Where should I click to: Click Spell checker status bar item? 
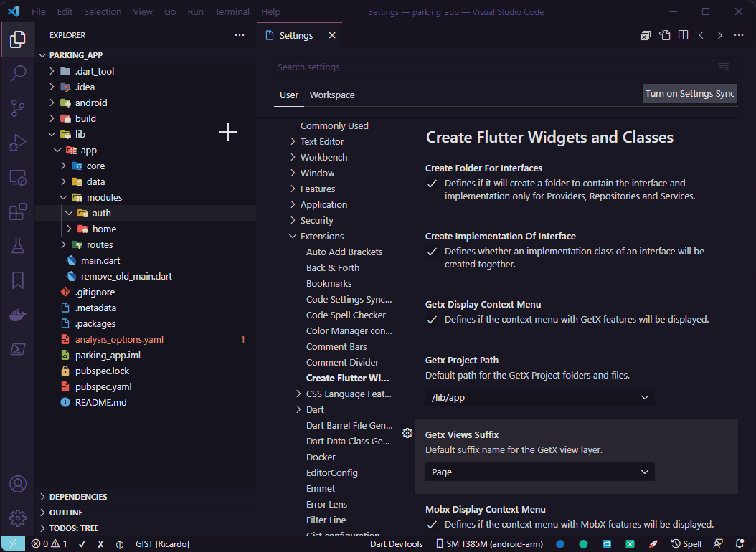pos(686,544)
